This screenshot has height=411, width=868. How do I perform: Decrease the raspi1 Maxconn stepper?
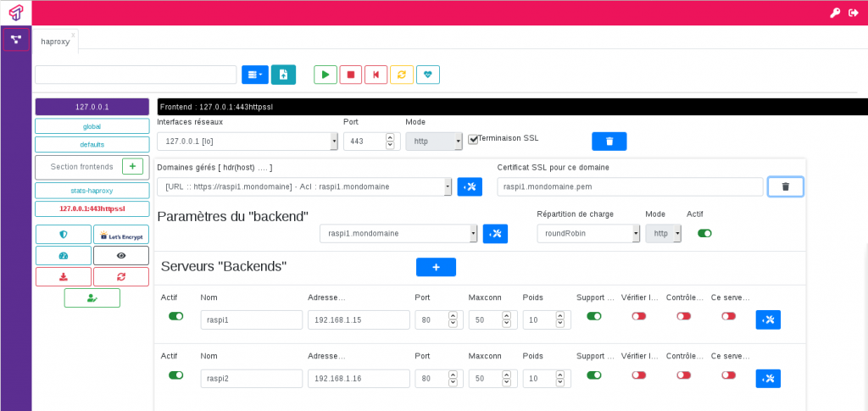pos(507,324)
